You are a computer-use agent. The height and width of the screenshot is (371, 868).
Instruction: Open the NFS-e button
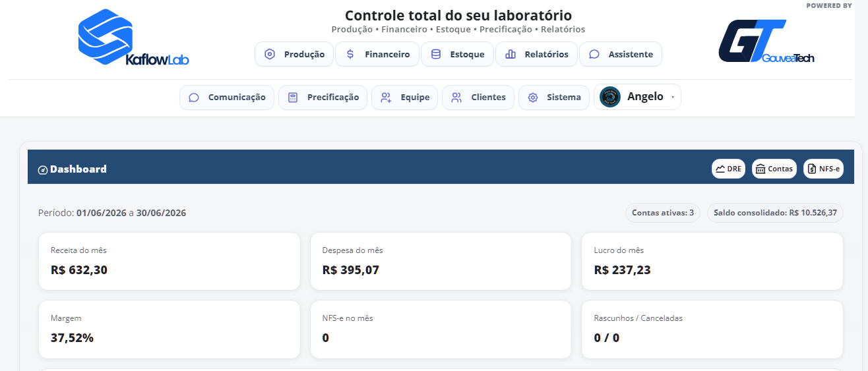point(824,169)
